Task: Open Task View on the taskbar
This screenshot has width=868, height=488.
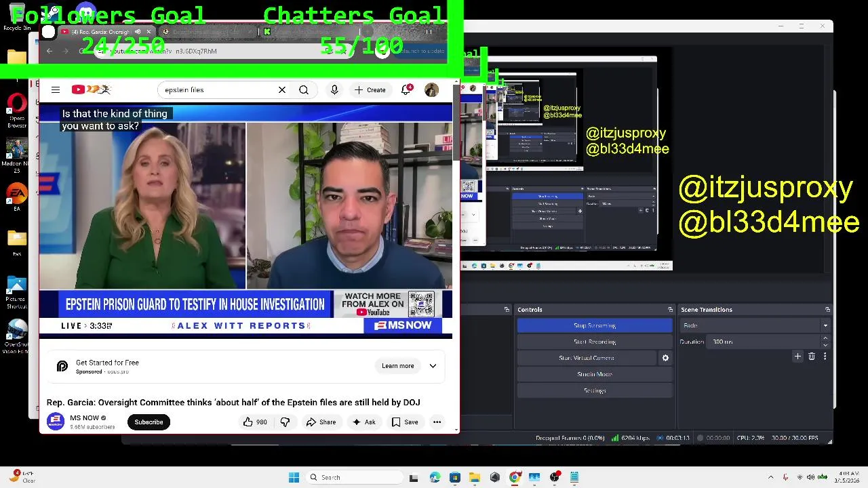Action: point(414,477)
